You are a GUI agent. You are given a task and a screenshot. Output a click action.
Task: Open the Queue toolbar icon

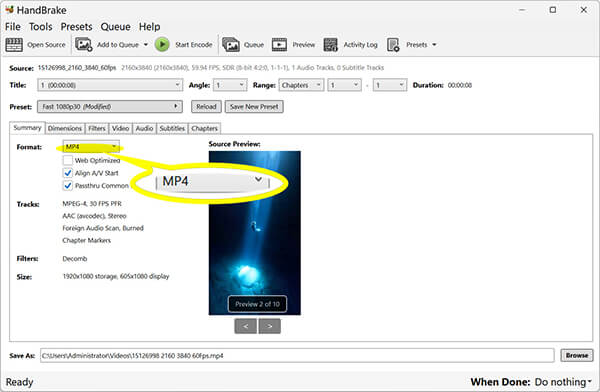tap(231, 45)
